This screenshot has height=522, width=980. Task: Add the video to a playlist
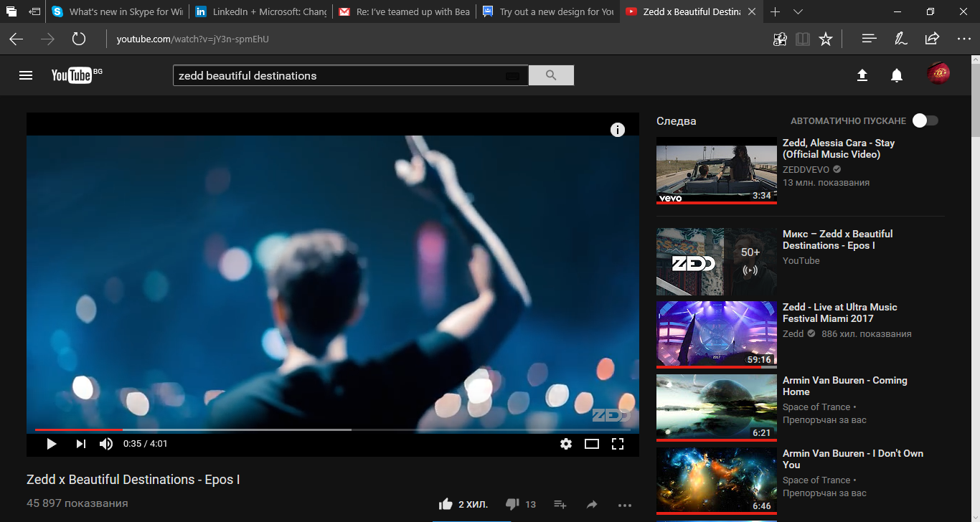pos(560,504)
